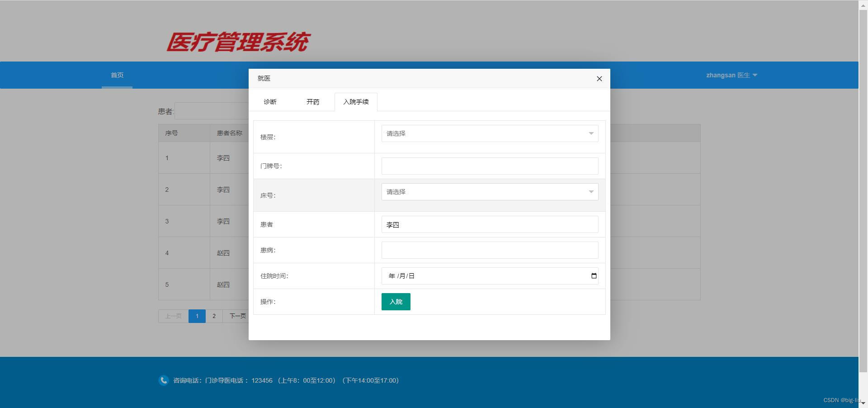Focus the 门牌号 input field
The image size is (868, 408).
pyautogui.click(x=490, y=166)
